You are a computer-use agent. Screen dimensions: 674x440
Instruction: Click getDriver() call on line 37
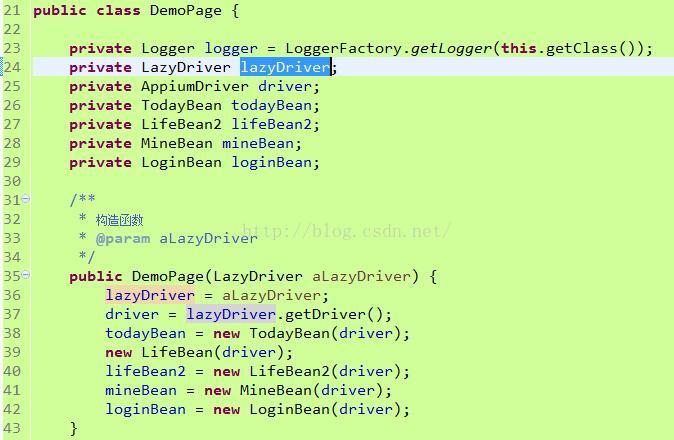[x=334, y=314]
